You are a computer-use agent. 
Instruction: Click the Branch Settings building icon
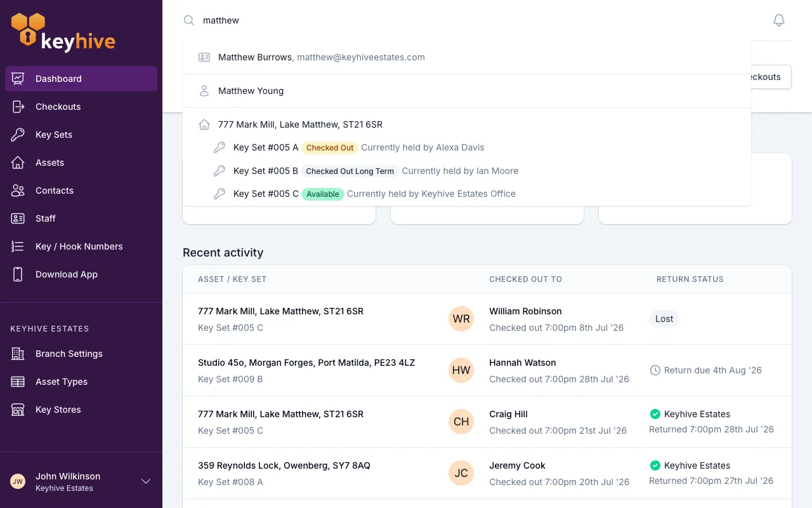coord(18,354)
